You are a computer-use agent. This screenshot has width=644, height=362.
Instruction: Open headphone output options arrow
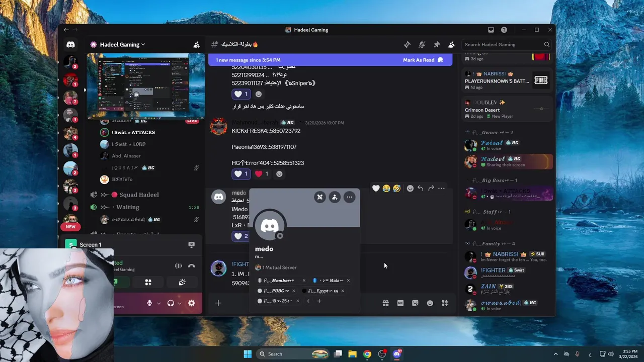(180, 303)
